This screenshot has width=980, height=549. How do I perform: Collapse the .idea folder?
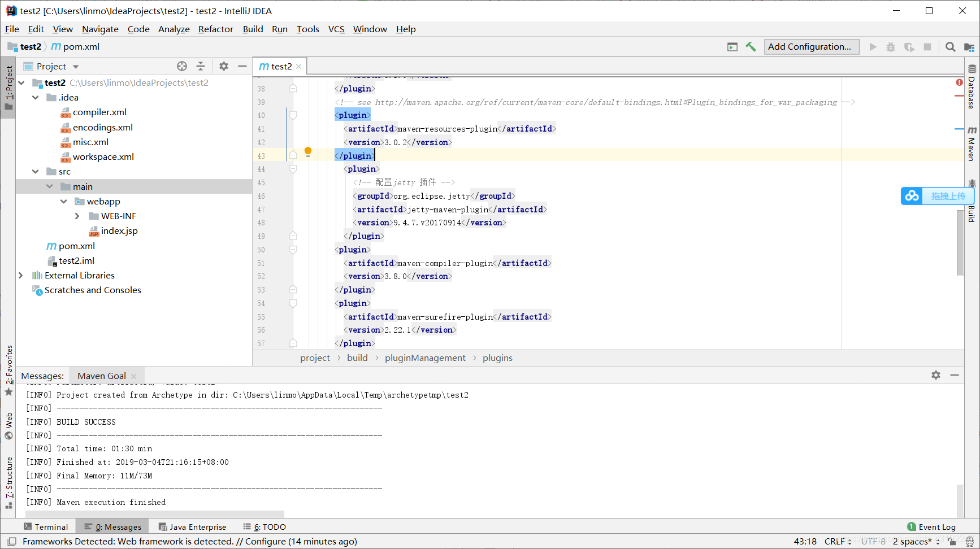36,98
